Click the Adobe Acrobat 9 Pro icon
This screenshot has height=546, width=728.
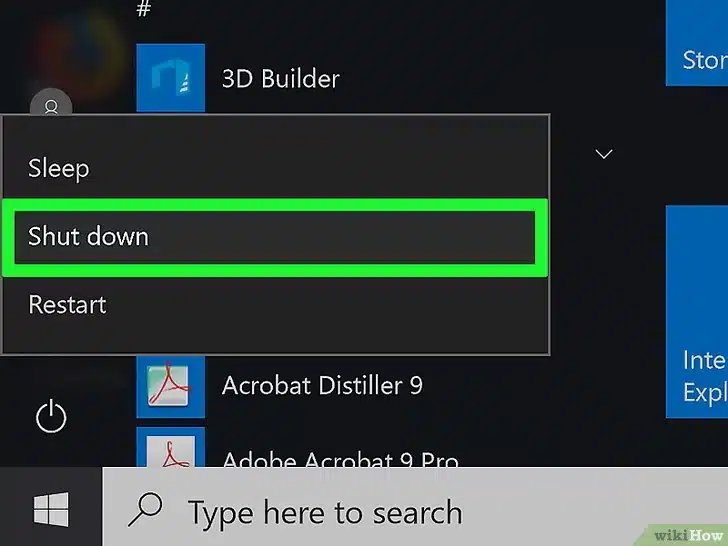tap(170, 448)
